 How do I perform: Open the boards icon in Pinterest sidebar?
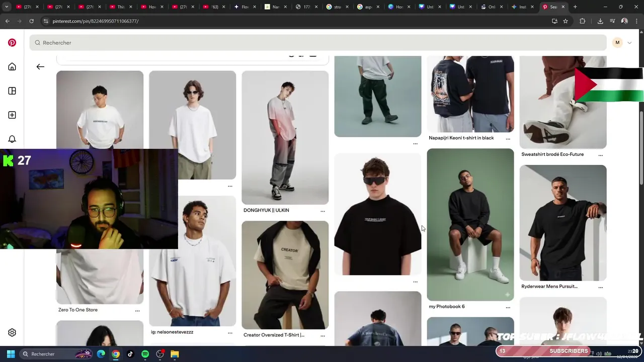click(x=12, y=91)
